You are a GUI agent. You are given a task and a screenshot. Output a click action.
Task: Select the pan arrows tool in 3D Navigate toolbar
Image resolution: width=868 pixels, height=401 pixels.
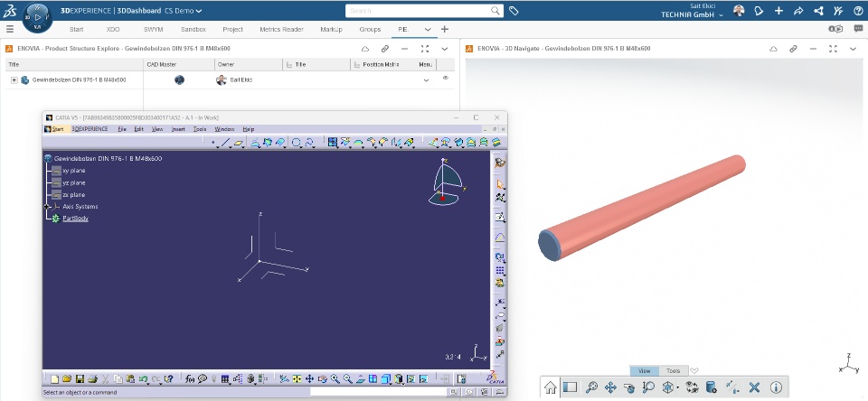[610, 387]
